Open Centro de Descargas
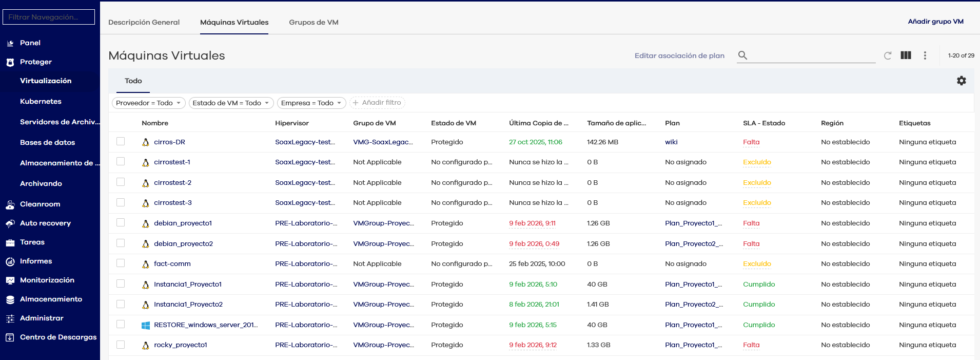This screenshot has width=980, height=360. tap(58, 337)
